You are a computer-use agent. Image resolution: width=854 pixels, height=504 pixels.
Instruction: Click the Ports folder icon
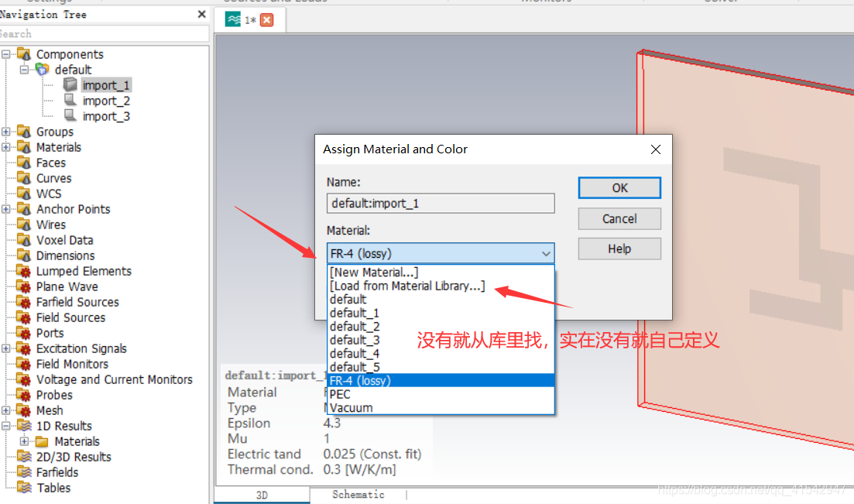[24, 333]
